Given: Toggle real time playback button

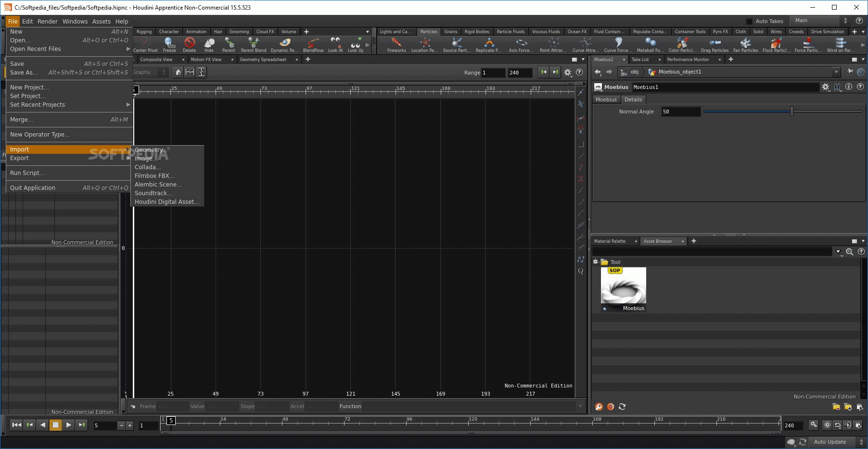Looking at the screenshot, I should coord(827,425).
